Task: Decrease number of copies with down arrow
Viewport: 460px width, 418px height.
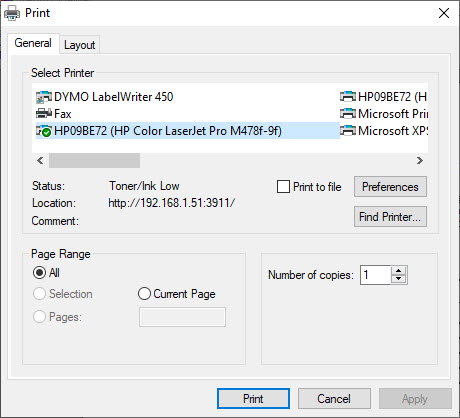Action: (x=399, y=279)
